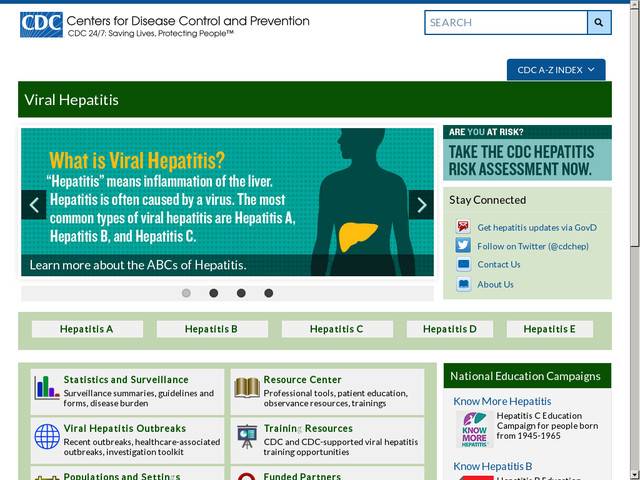Image resolution: width=640 pixels, height=480 pixels.
Task: Click the Statistics and Surveillance bar chart icon
Action: click(47, 387)
